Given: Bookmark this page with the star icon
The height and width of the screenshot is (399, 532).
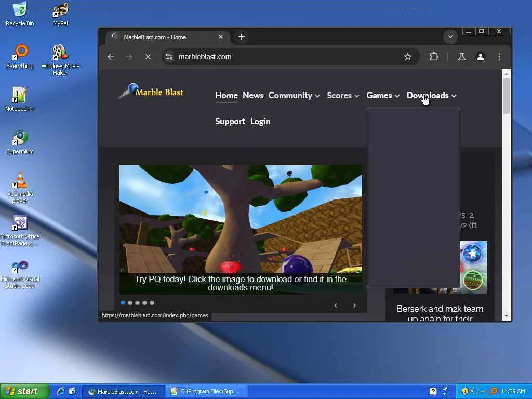Looking at the screenshot, I should (x=408, y=57).
